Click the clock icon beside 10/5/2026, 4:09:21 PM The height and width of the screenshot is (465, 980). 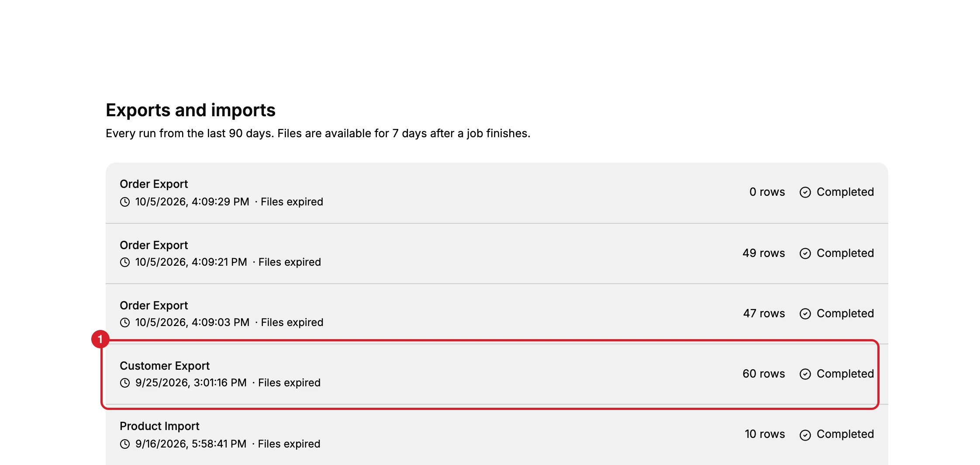(125, 262)
